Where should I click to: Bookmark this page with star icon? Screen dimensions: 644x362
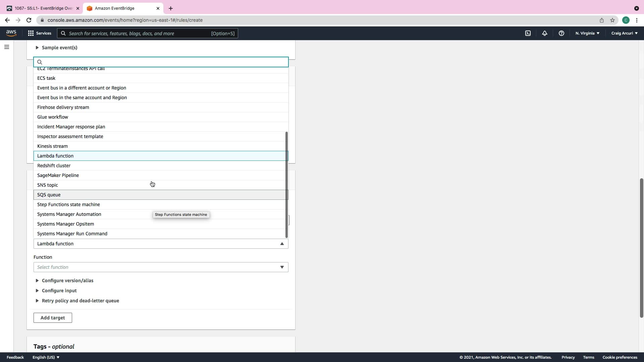tap(612, 20)
